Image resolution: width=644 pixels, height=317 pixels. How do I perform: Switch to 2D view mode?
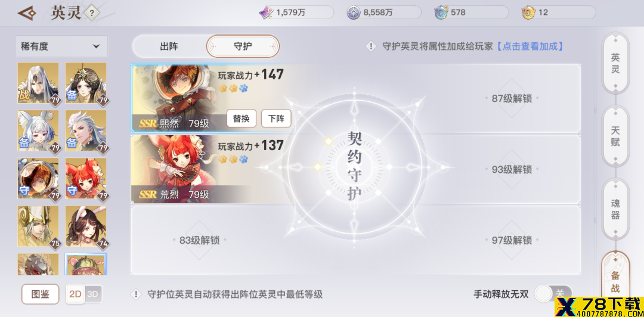[x=75, y=294]
